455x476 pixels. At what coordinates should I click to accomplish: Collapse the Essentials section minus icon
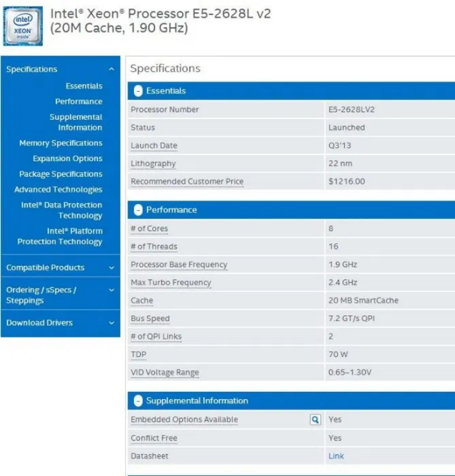[x=138, y=91]
